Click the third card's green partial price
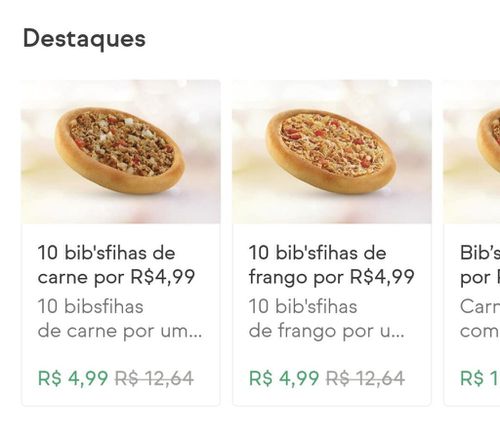The image size is (500, 437). pyautogui.click(x=480, y=378)
